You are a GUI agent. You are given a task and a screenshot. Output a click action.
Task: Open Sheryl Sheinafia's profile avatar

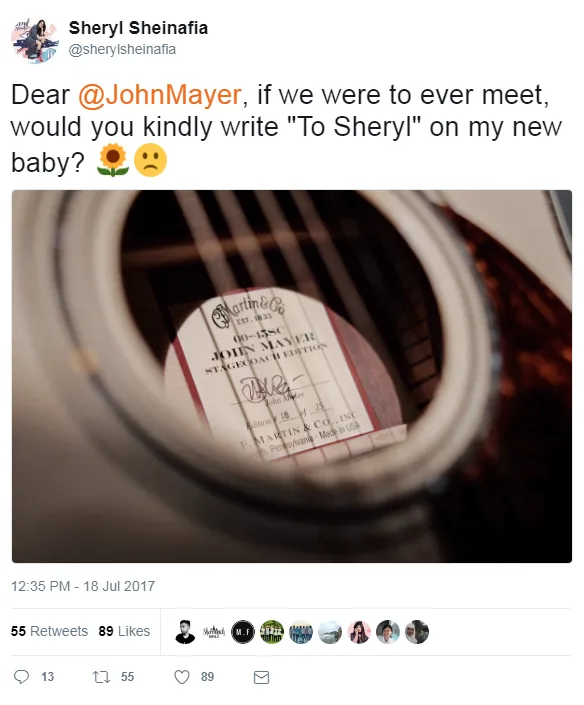point(35,40)
